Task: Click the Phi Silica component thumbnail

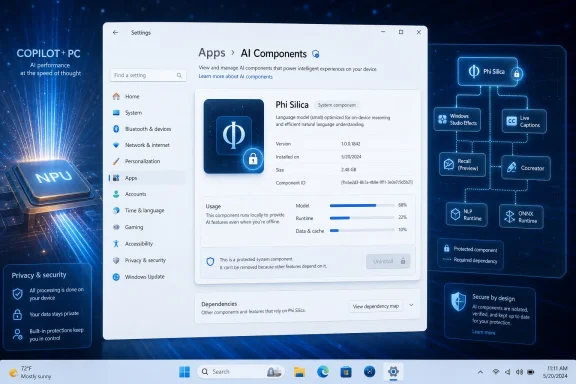Action: 234,136
